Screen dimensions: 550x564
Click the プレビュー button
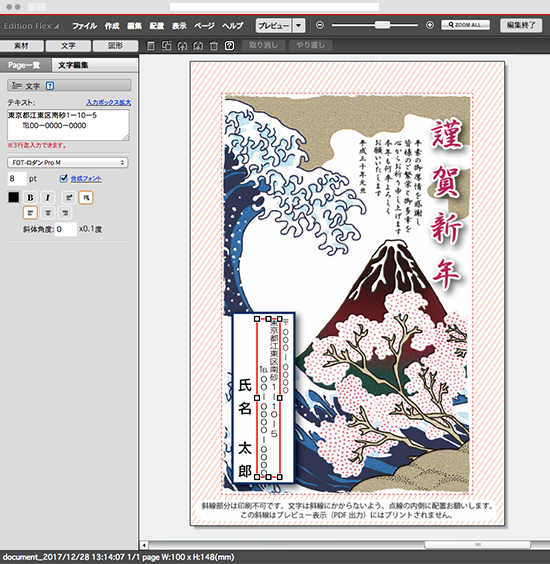click(274, 26)
